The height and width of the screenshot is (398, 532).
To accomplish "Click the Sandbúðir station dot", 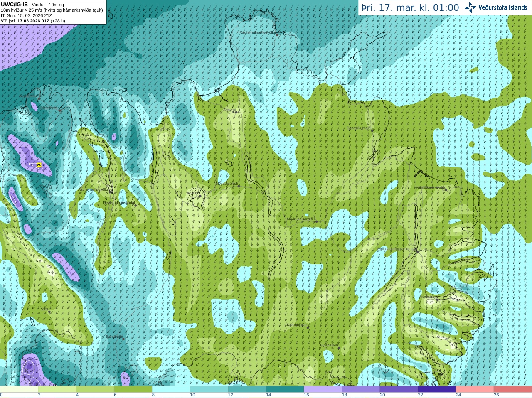I will pyautogui.click(x=123, y=339).
